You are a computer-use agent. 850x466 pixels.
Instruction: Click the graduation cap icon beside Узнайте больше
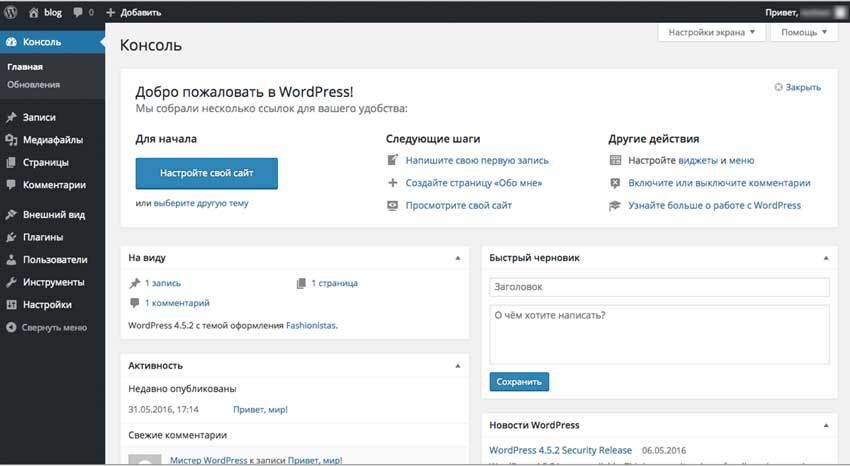615,205
